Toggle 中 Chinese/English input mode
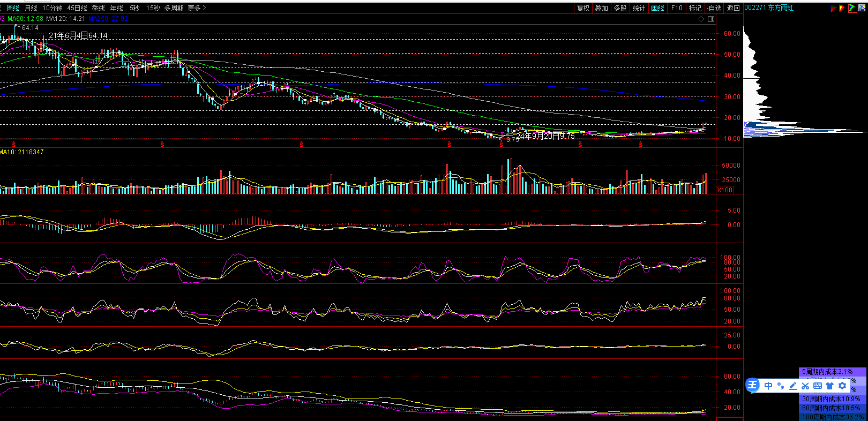 coord(768,386)
